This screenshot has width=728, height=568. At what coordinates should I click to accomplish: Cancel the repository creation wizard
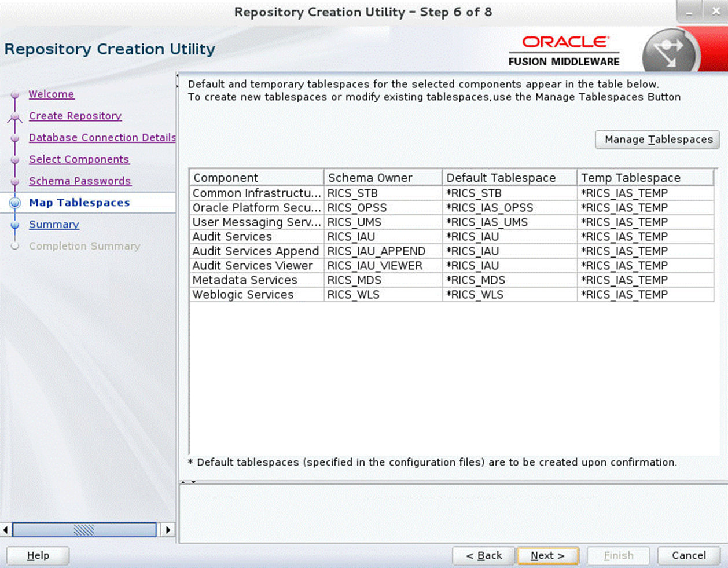pyautogui.click(x=688, y=555)
